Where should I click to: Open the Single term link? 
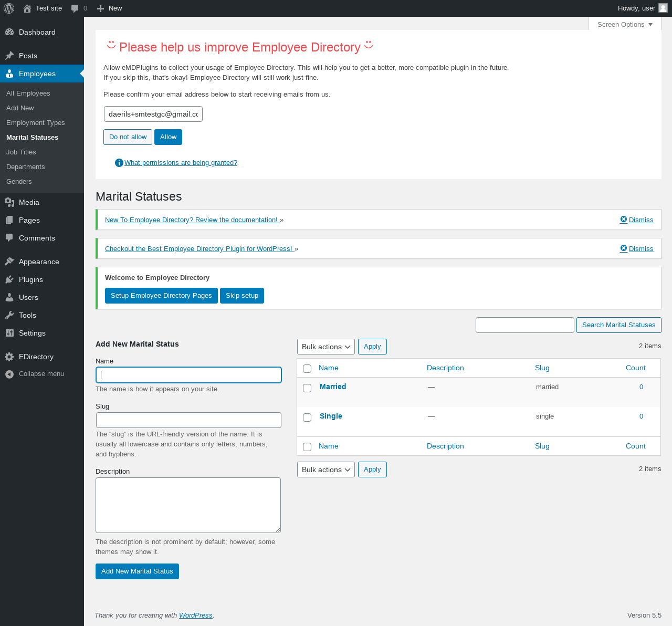[331, 416]
